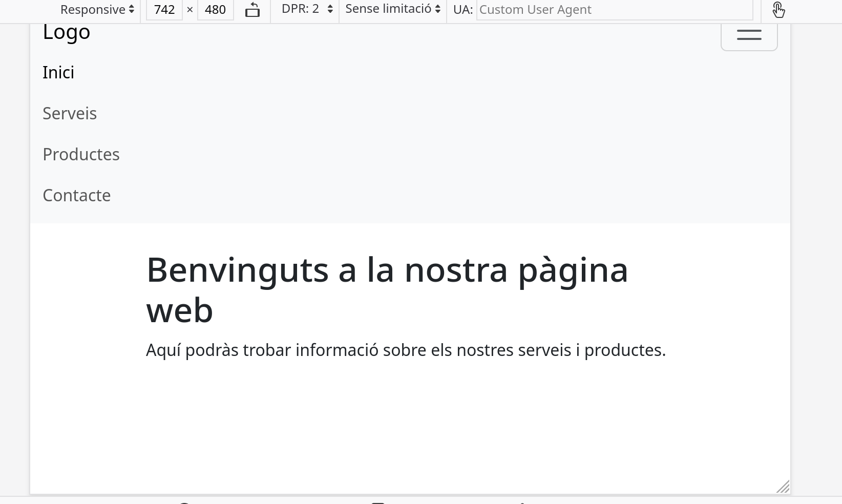
Task: Open the Productes page
Action: click(81, 154)
